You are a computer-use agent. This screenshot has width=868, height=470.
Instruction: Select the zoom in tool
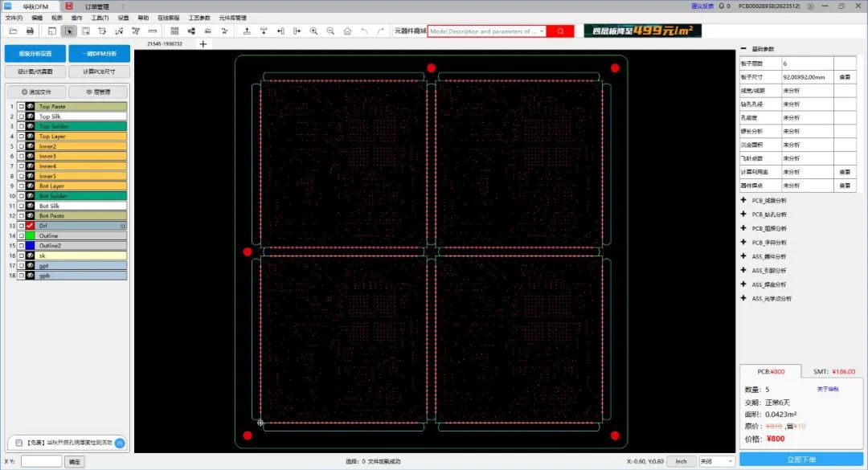(313, 31)
